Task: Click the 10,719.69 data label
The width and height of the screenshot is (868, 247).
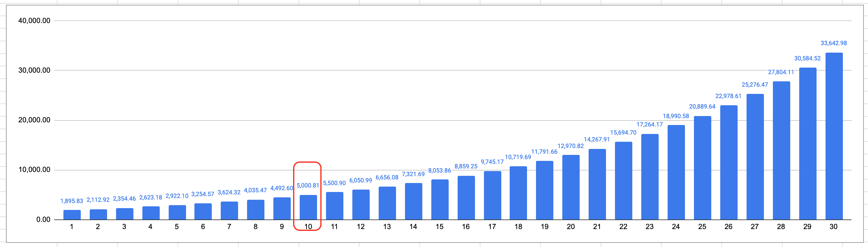Action: click(x=518, y=157)
